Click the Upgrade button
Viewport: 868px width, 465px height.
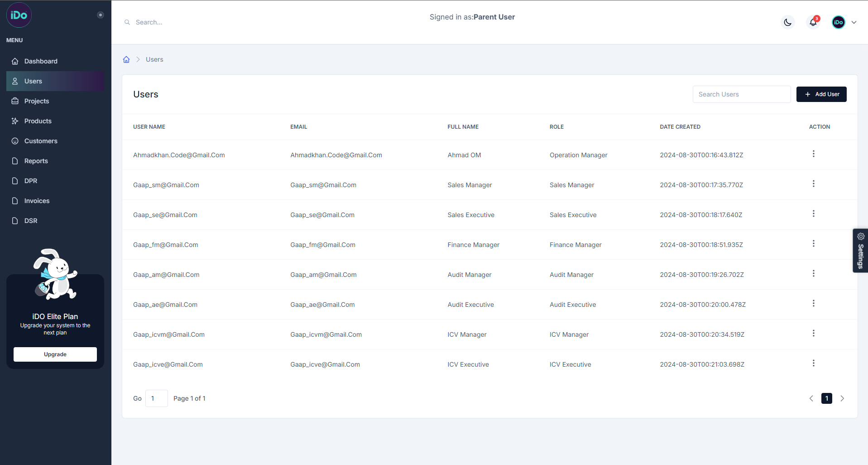[55, 354]
